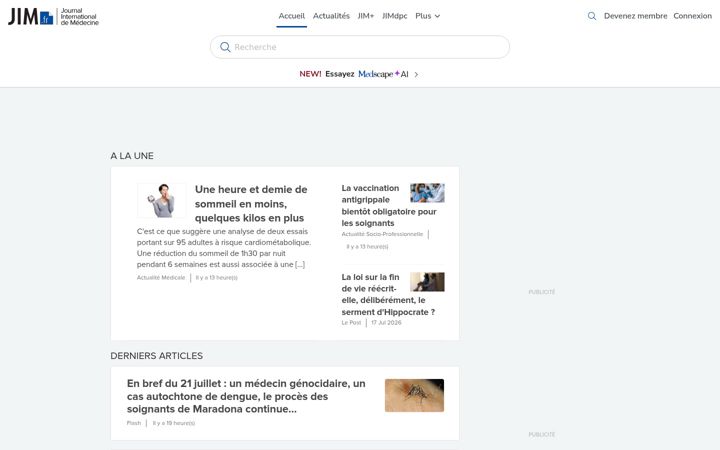Image resolution: width=720 pixels, height=450 pixels.
Task: Click the vaccination article thumbnail image
Action: click(427, 193)
